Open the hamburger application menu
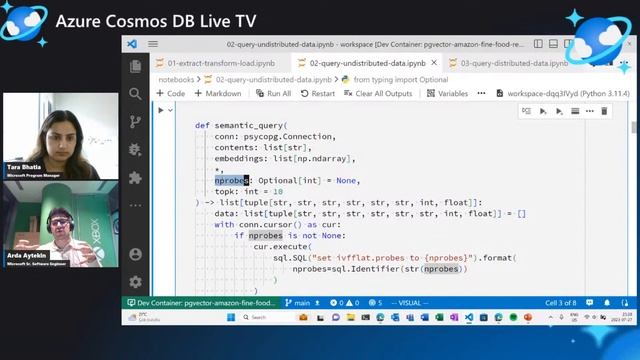This screenshot has width=640, height=360. coord(153,44)
